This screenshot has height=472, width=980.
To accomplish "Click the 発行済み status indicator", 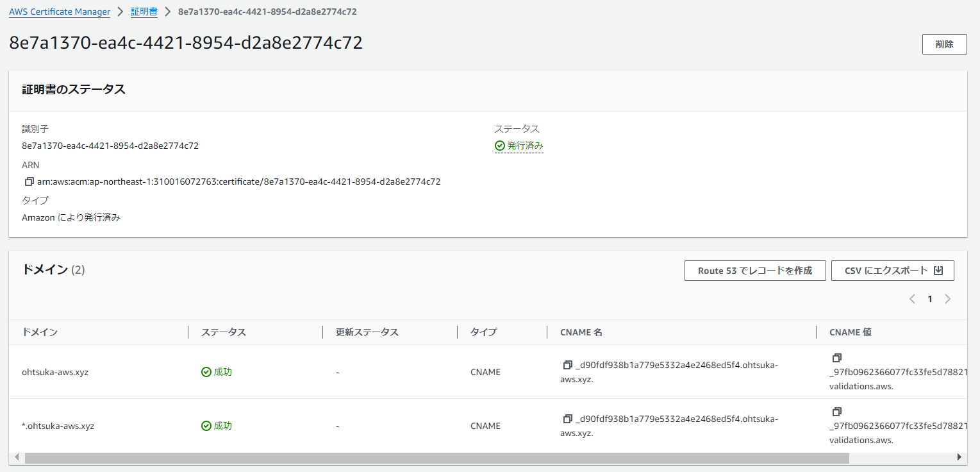I will (519, 146).
